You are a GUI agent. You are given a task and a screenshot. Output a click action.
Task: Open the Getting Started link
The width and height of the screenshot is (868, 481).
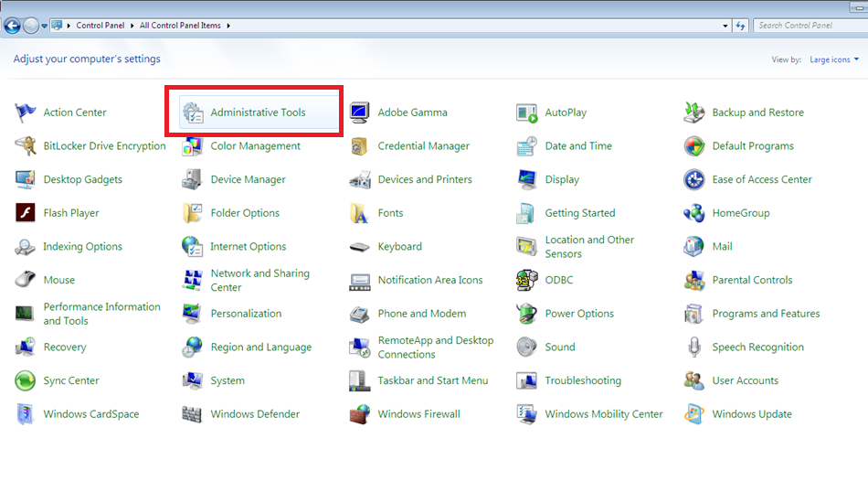point(580,213)
